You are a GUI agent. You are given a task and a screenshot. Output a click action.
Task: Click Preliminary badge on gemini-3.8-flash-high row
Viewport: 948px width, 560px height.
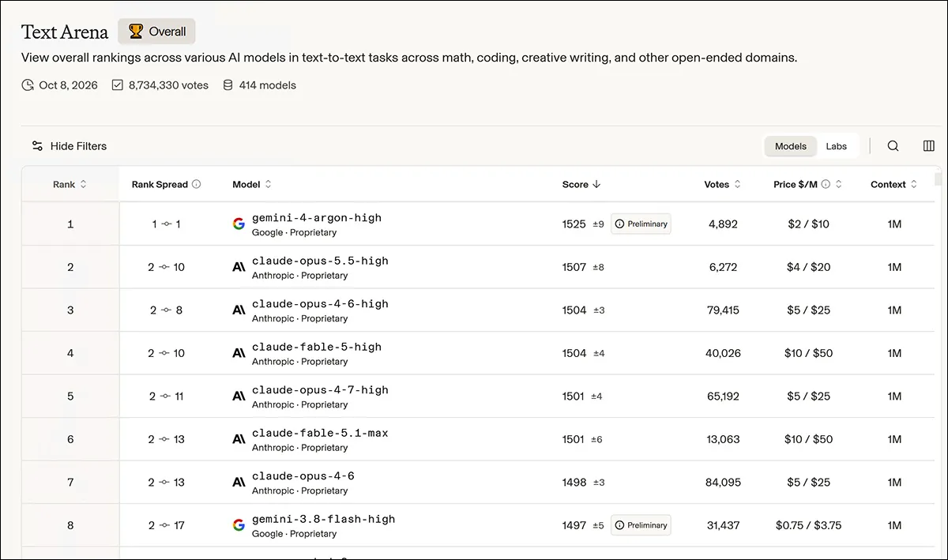[x=641, y=525]
